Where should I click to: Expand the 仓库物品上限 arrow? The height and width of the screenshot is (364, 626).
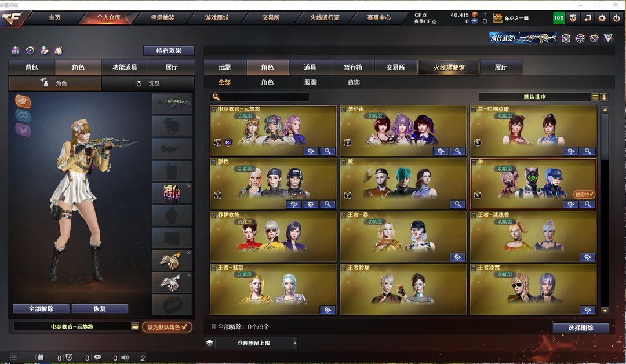click(x=296, y=343)
